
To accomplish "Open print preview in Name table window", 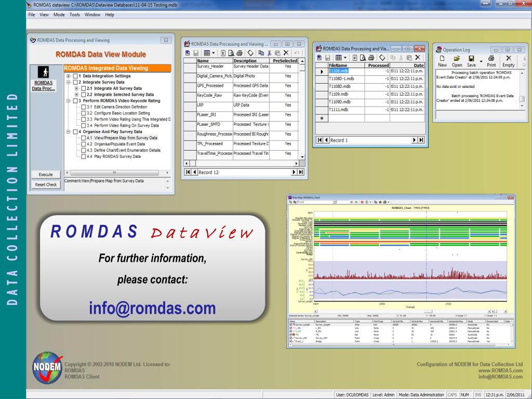I will pos(231,53).
